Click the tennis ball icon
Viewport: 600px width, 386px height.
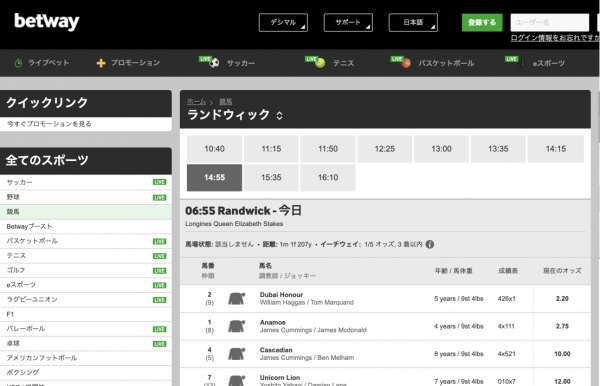[x=320, y=62]
